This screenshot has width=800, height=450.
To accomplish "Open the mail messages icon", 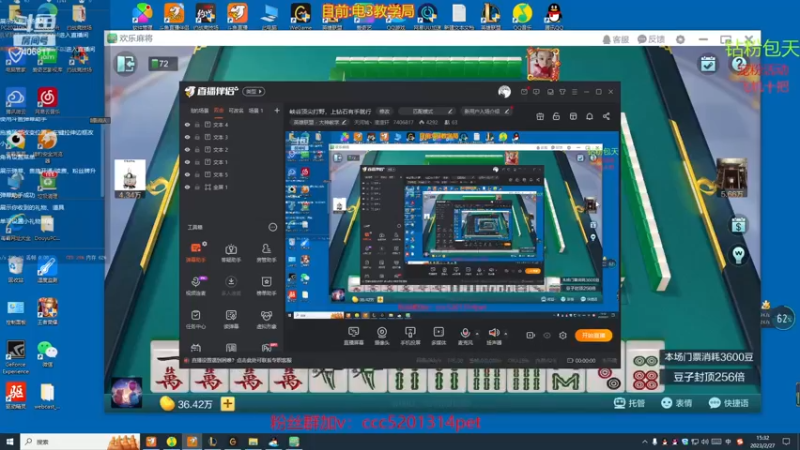I will pyautogui.click(x=524, y=92).
